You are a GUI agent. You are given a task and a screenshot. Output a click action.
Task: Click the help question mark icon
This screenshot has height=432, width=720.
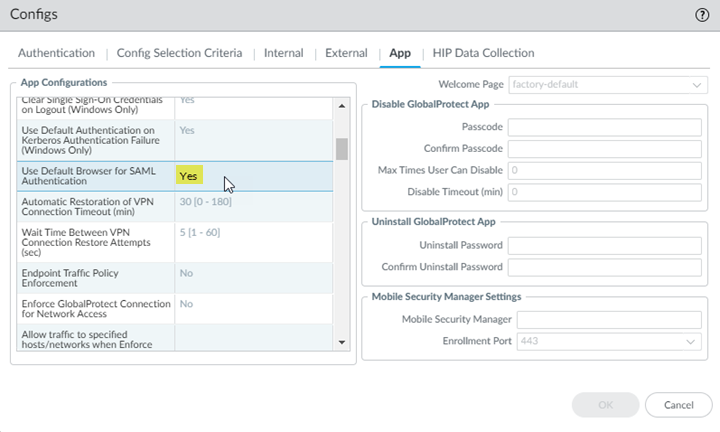(x=702, y=15)
